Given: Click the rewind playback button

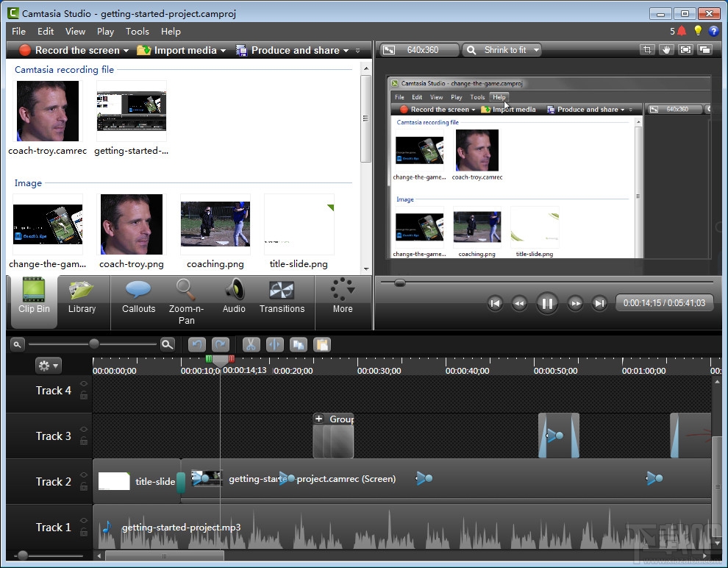Looking at the screenshot, I should [x=519, y=304].
